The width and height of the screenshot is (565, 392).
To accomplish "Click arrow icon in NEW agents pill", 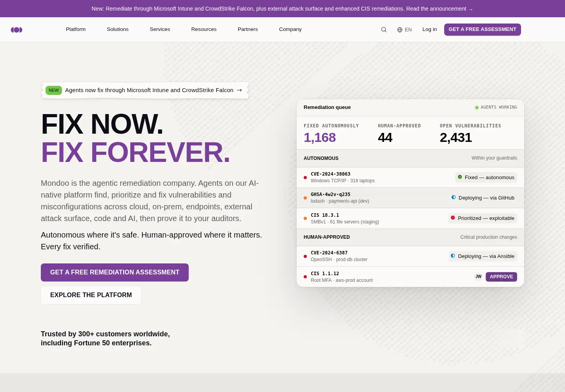I will click(x=239, y=90).
